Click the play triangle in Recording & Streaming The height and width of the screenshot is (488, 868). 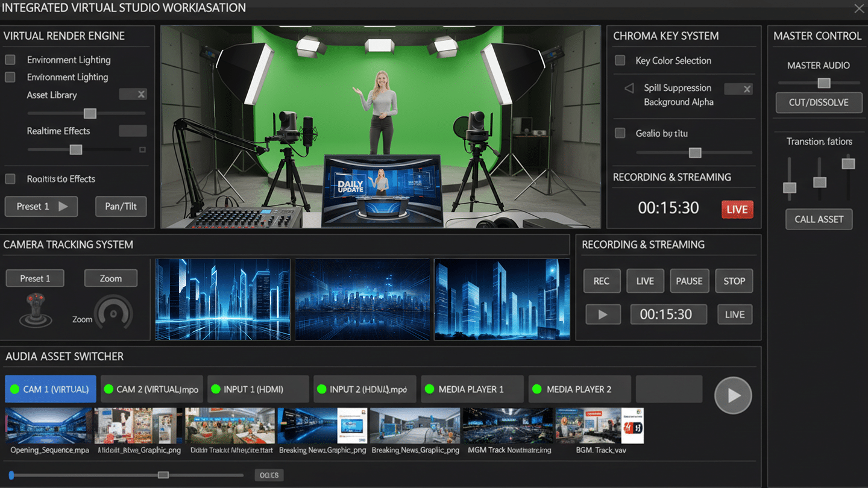[603, 314]
